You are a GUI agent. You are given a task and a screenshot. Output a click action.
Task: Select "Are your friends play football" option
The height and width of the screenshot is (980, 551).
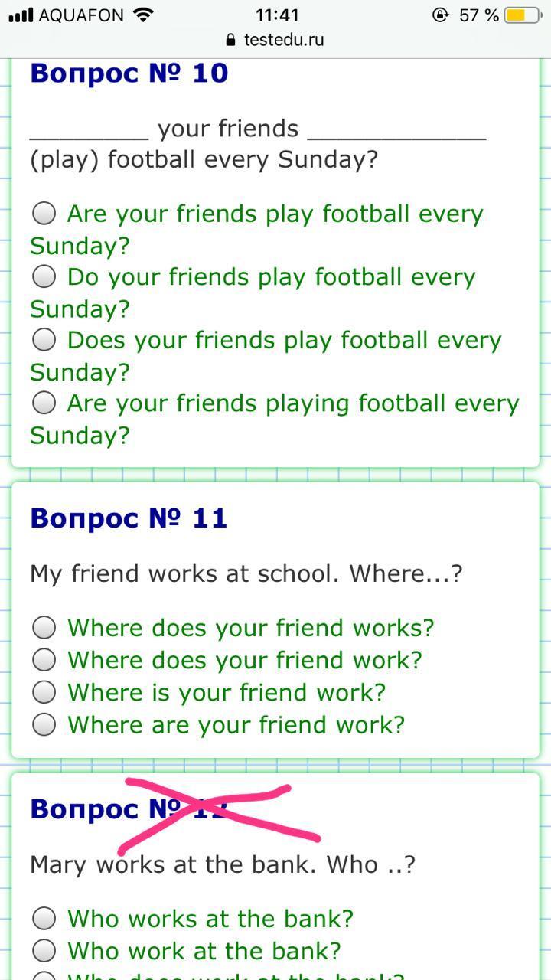[x=44, y=214]
